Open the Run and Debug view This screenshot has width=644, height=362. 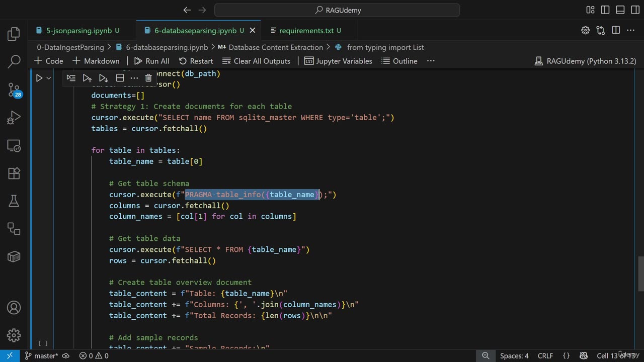14,118
